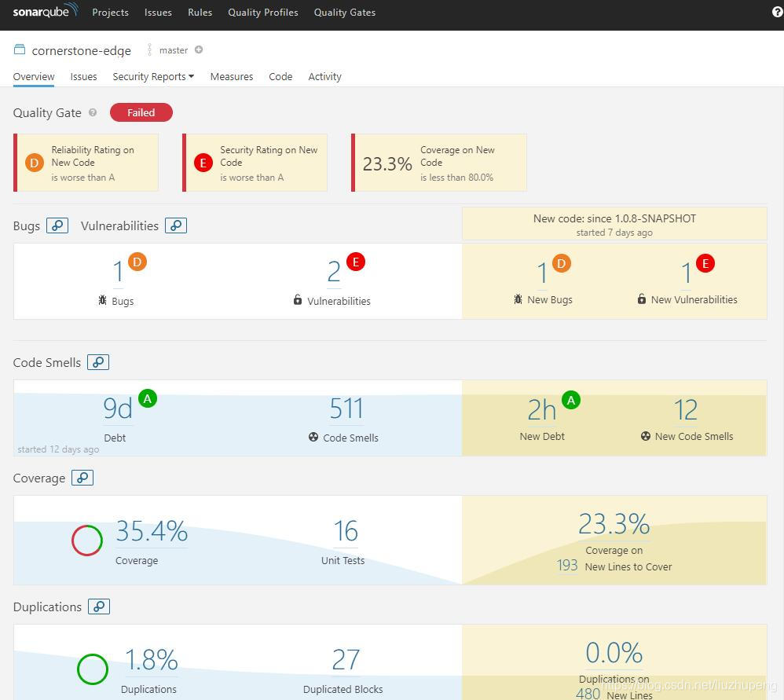Open the Code Smells link icon button
The image size is (784, 700).
tap(98, 362)
